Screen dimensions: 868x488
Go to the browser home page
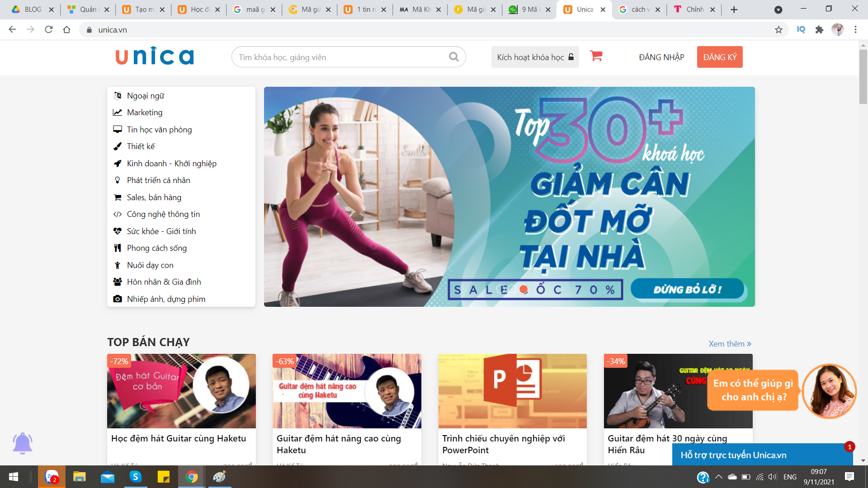click(x=66, y=30)
